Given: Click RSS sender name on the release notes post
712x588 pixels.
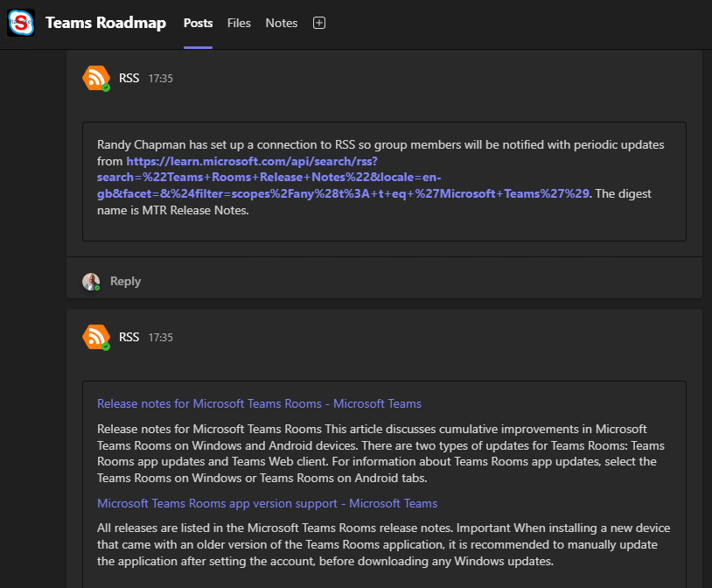Looking at the screenshot, I should 129,337.
